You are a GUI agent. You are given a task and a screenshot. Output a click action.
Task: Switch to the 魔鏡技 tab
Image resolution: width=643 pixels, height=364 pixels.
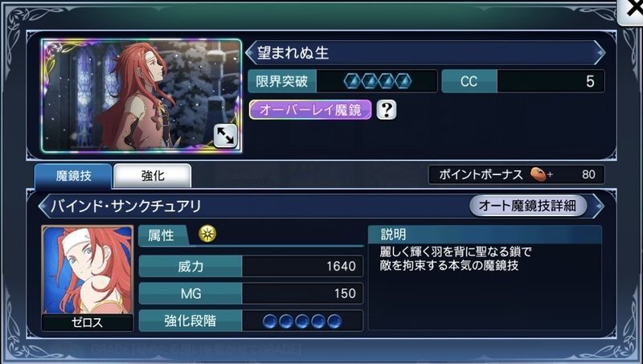73,176
